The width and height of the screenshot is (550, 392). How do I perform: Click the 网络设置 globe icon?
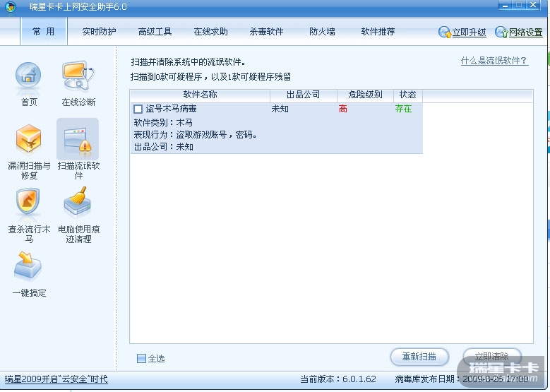[501, 32]
